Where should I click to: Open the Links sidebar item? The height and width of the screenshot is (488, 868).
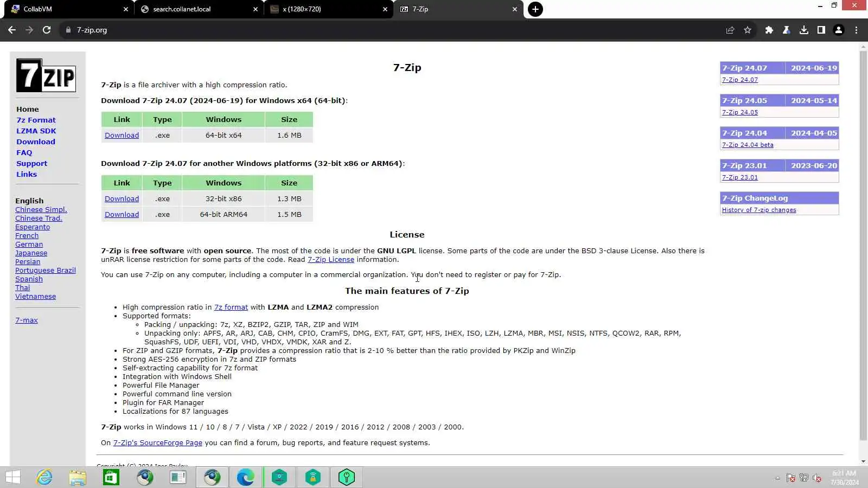click(27, 174)
